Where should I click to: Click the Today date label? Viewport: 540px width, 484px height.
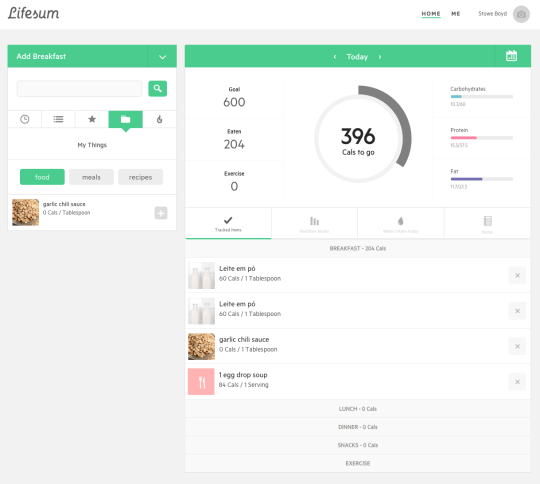point(357,57)
